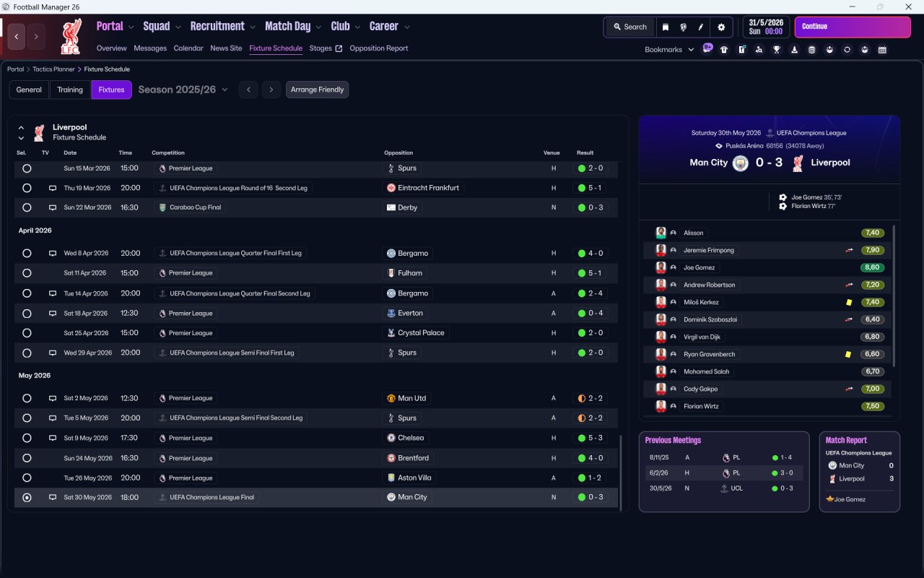Click Tactics Planner in the breadcrumb
924x578 pixels.
[x=54, y=69]
